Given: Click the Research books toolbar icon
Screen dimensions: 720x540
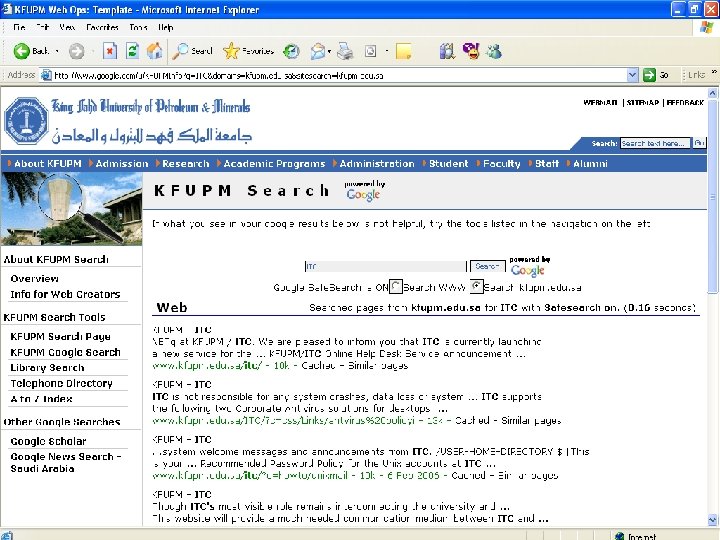Looking at the screenshot, I should [x=447, y=51].
